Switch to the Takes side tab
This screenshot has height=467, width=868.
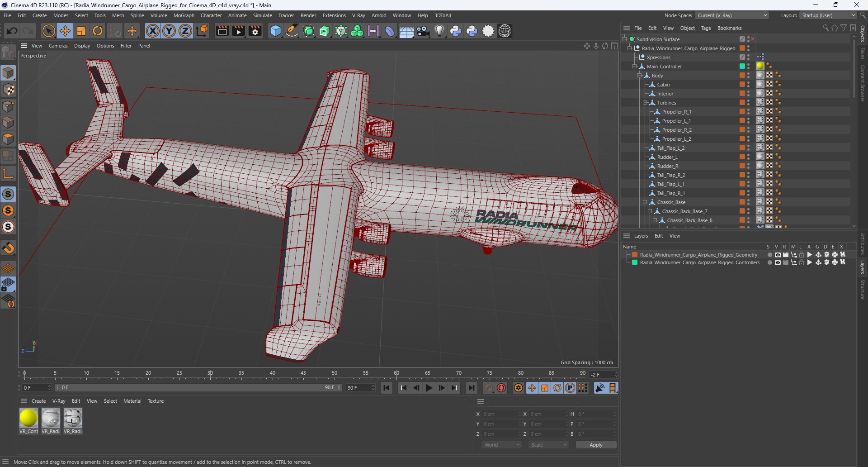(x=863, y=53)
